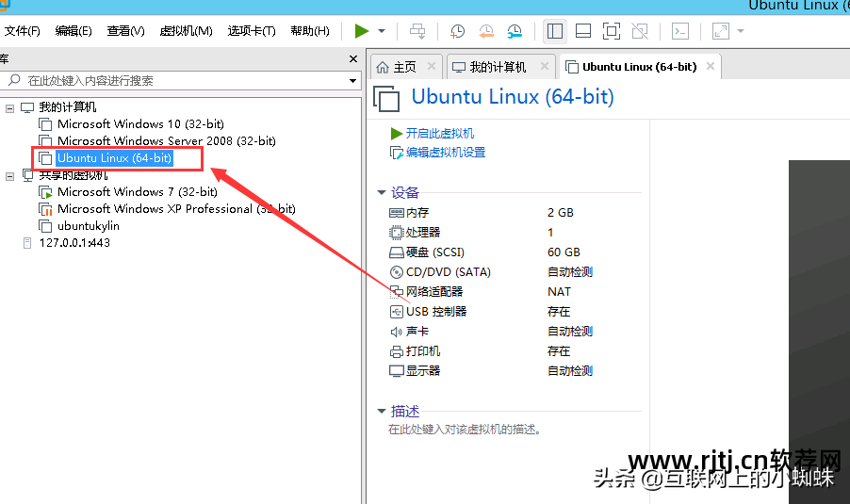The image size is (850, 504).
Task: Revert to snapshot toolbar icon
Action: tap(486, 31)
